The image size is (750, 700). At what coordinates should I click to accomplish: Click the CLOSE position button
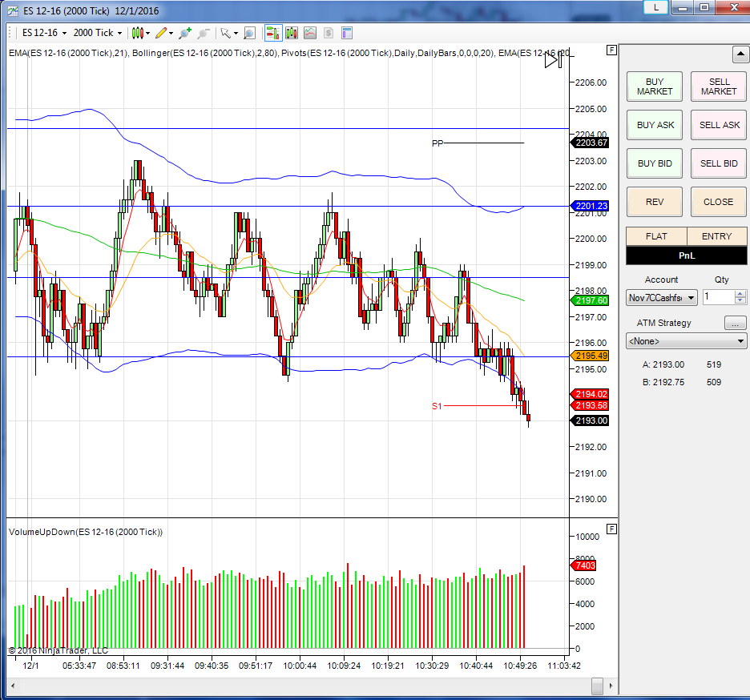pos(719,202)
